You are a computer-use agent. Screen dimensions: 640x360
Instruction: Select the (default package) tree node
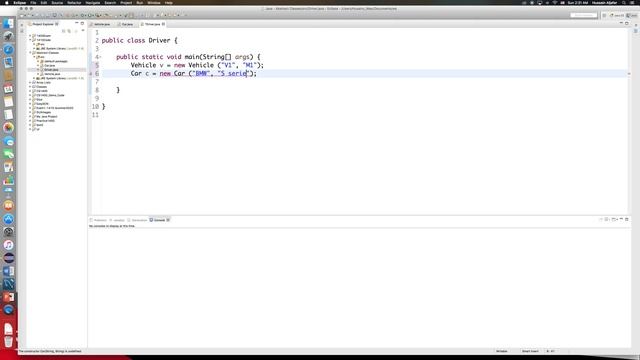click(56, 61)
